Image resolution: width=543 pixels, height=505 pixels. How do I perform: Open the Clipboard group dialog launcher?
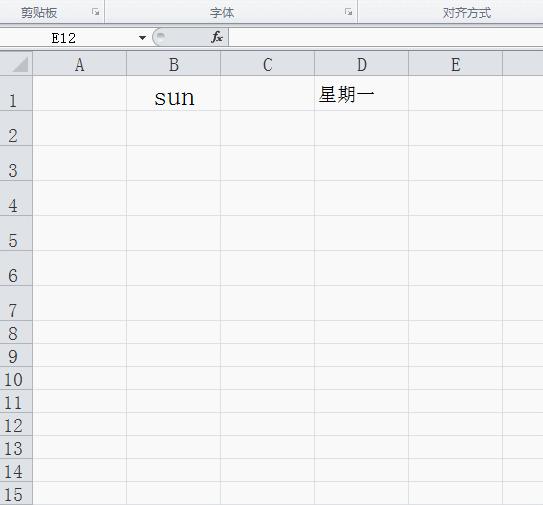pos(96,12)
